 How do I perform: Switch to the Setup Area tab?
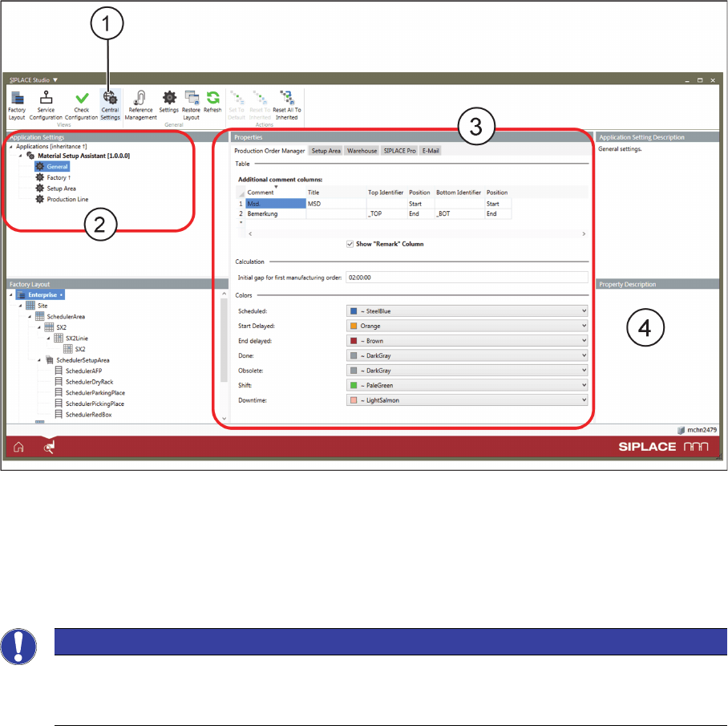pyautogui.click(x=326, y=151)
